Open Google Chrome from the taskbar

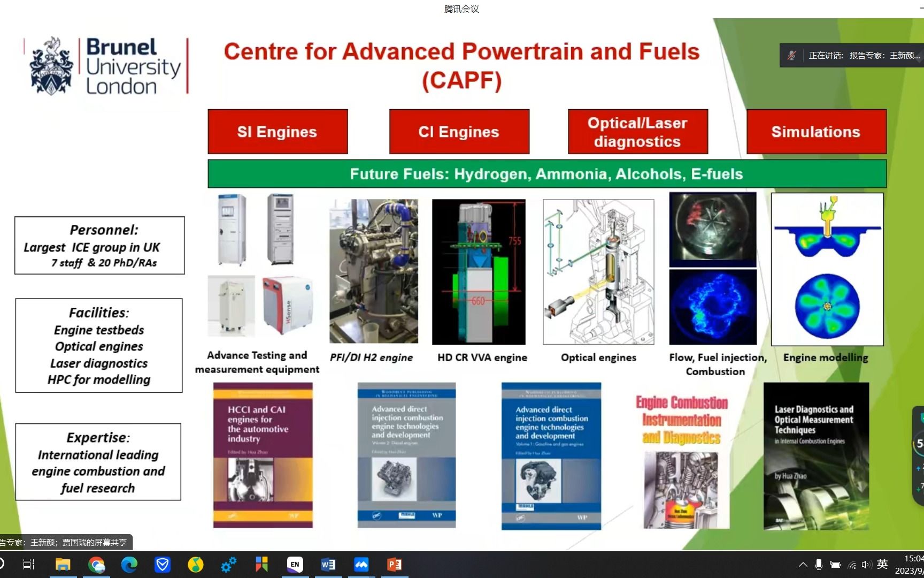coord(96,565)
